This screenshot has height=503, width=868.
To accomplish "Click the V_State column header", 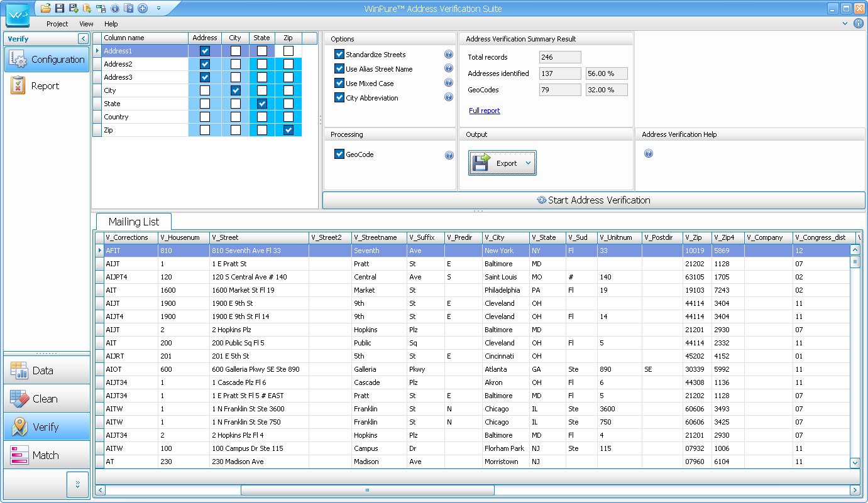I will click(x=548, y=237).
